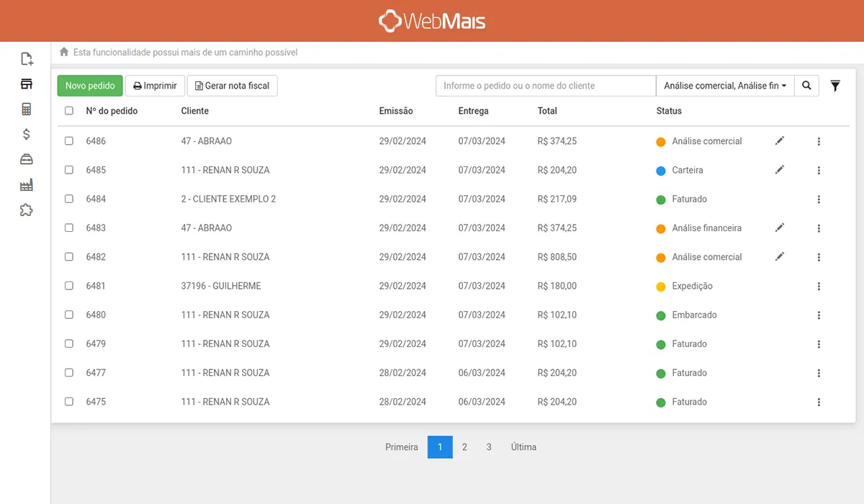Click the filter funnel icon
The image size is (864, 504).
(835, 86)
